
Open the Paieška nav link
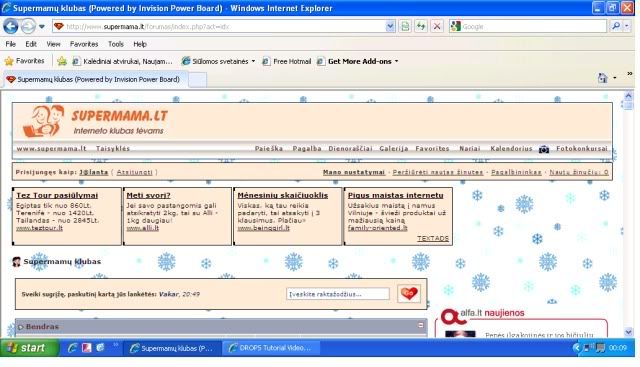(x=269, y=149)
